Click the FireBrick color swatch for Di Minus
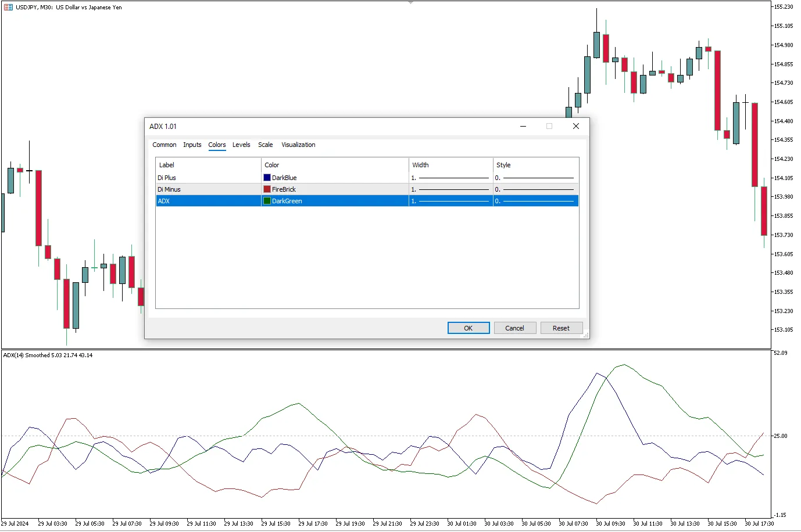Screen dimensions: 801x532 267,189
